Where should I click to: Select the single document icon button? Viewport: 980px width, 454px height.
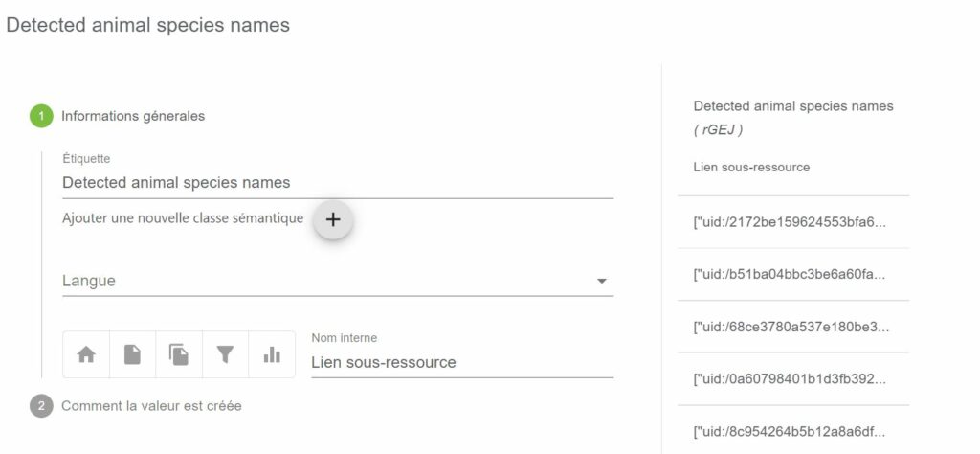[x=132, y=354]
